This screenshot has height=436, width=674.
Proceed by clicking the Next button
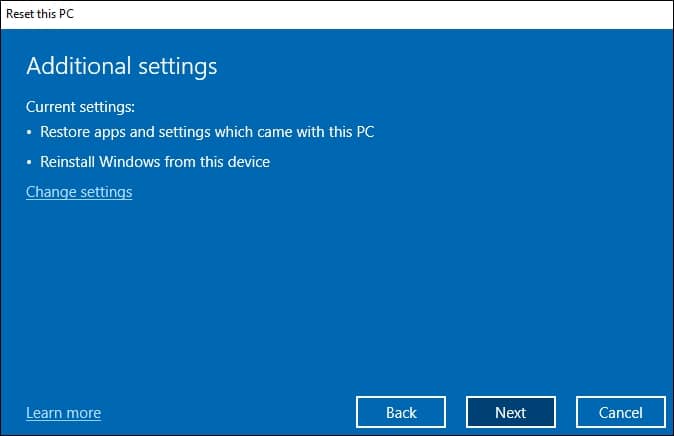[x=511, y=412]
